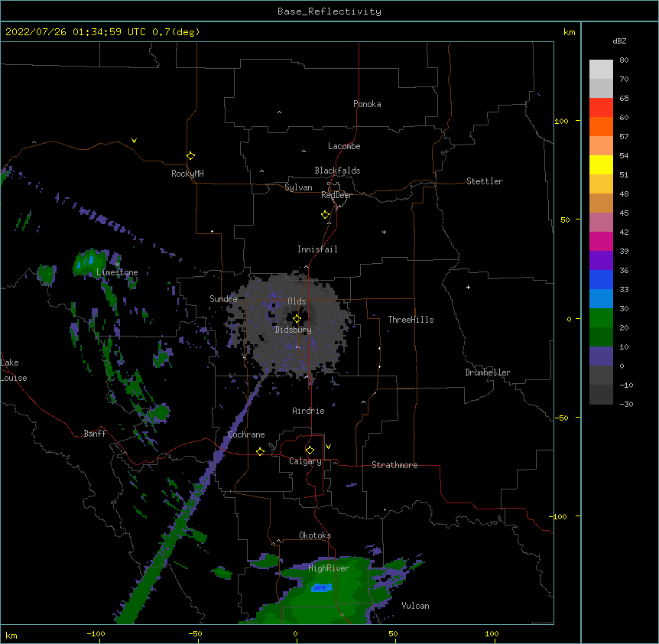Click the Base_Reflectivity title
Viewport: 659px width, 644px height.
tap(329, 11)
